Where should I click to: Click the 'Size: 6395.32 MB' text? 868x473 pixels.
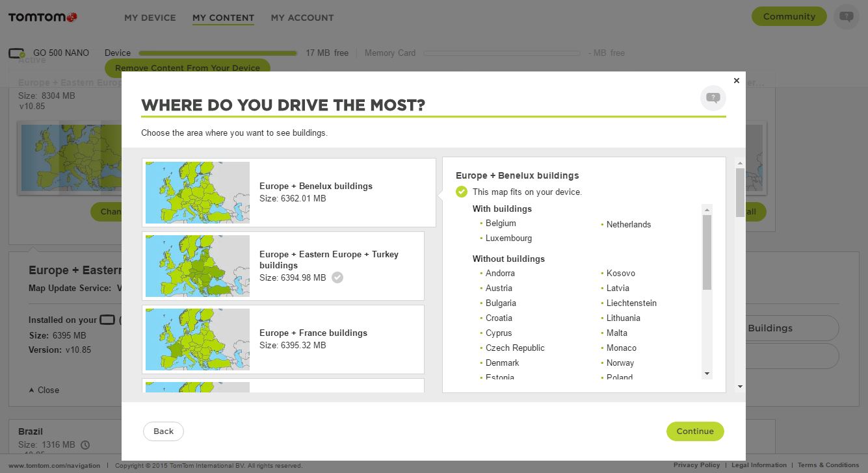pos(293,345)
